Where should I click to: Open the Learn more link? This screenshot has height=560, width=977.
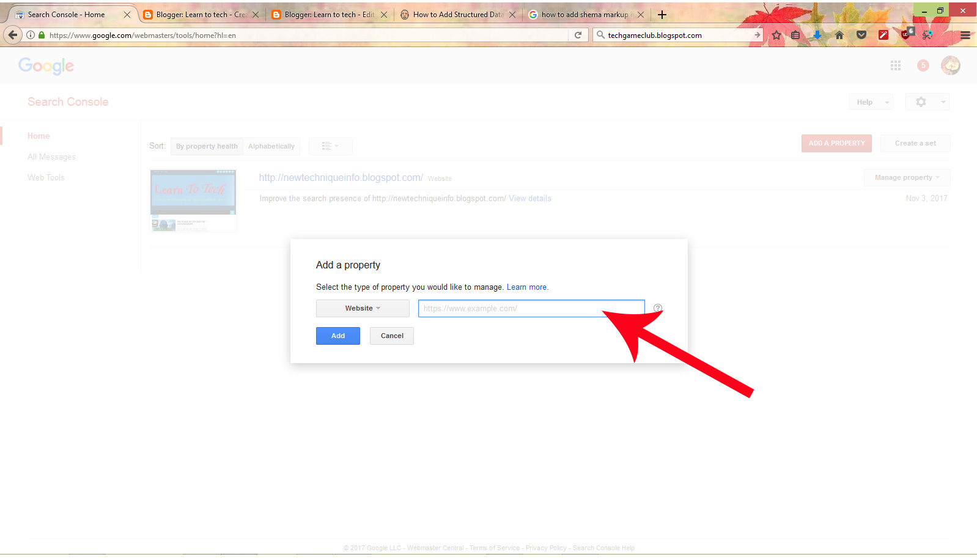coord(526,287)
